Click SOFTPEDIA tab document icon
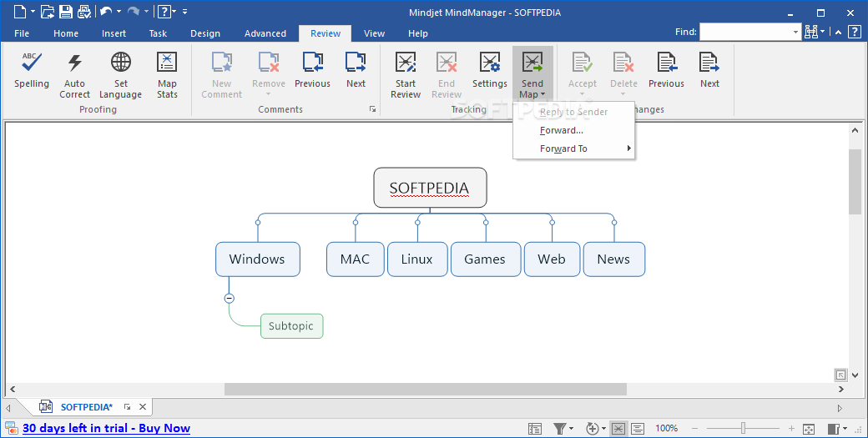Image resolution: width=868 pixels, height=438 pixels. (x=46, y=406)
